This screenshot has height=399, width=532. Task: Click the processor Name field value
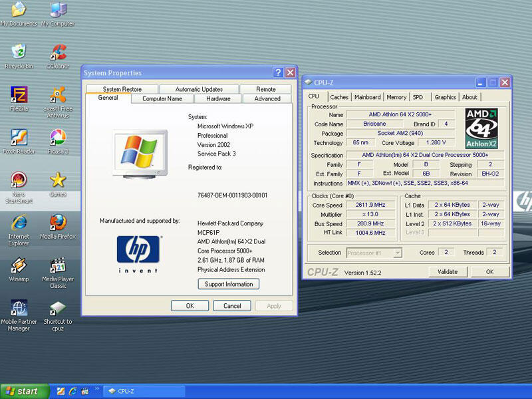click(400, 114)
